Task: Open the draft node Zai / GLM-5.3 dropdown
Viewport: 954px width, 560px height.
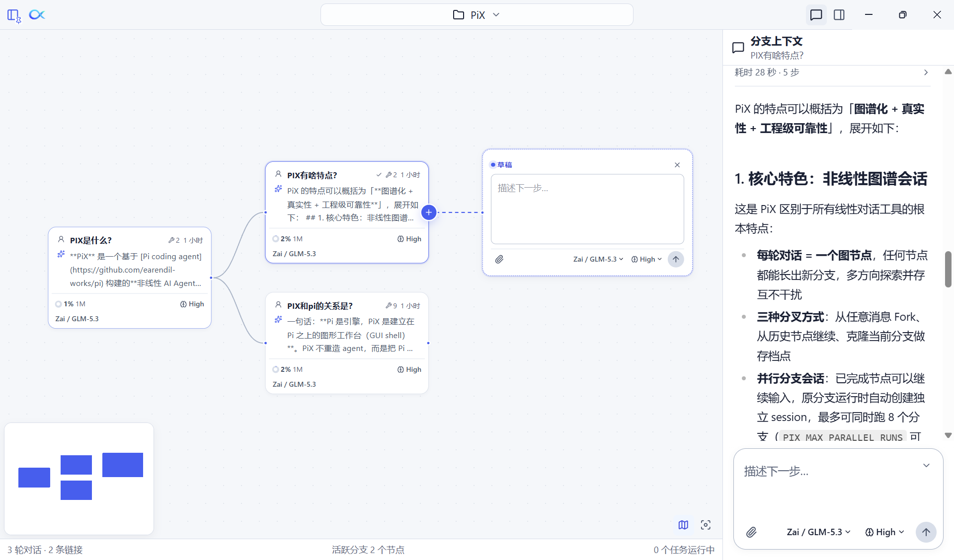Action: click(598, 259)
